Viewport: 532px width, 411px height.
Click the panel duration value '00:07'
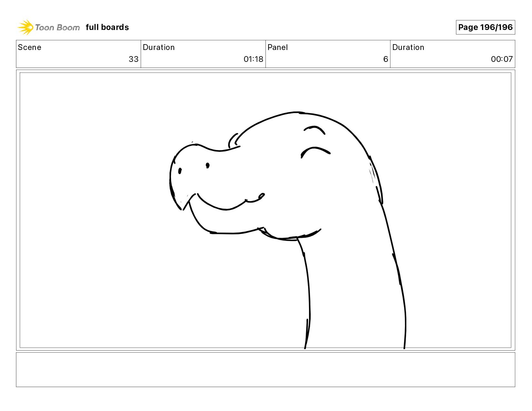pos(502,59)
